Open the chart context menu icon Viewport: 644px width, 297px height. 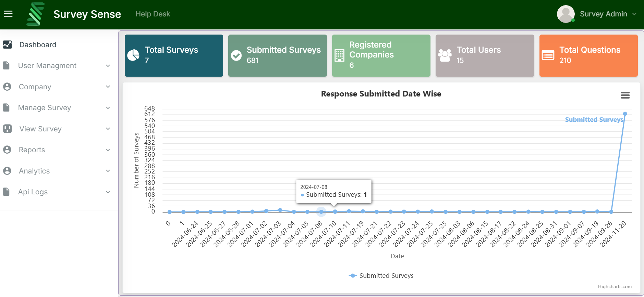[625, 95]
